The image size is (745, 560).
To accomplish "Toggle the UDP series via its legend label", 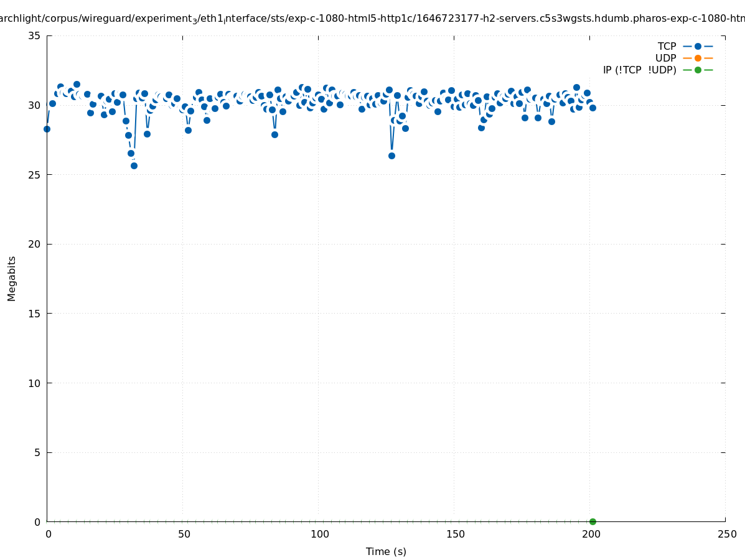I will pos(665,58).
